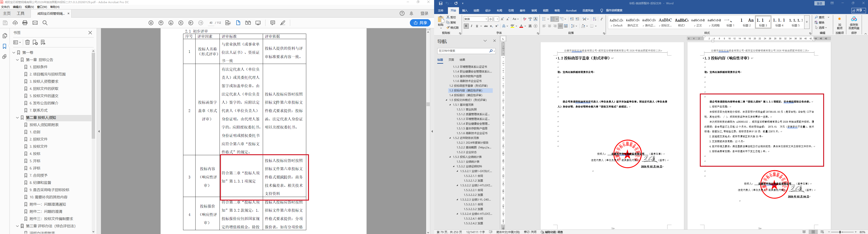Open the 插入 ribbon tab in Word
The width and height of the screenshot is (868, 234).
(465, 10)
